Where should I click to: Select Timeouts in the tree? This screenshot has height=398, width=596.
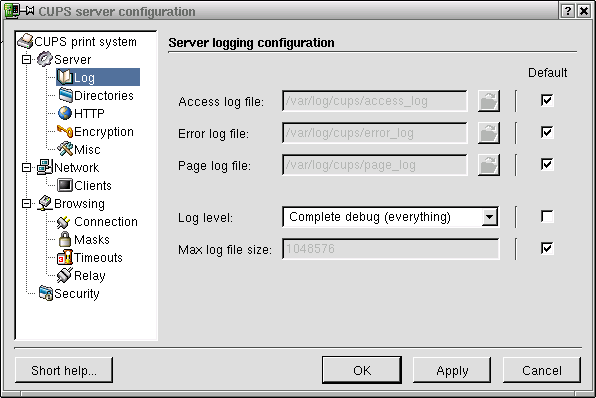[98, 257]
